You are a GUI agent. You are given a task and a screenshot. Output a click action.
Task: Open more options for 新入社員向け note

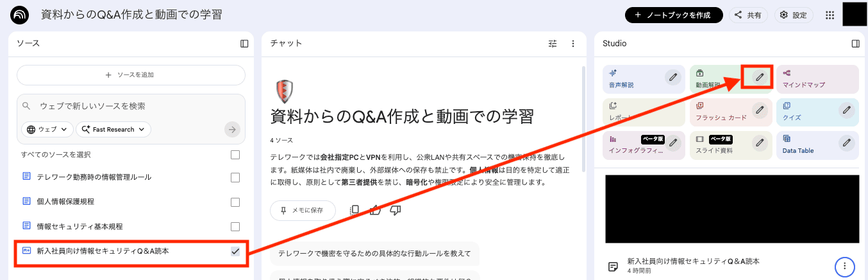coord(845,266)
